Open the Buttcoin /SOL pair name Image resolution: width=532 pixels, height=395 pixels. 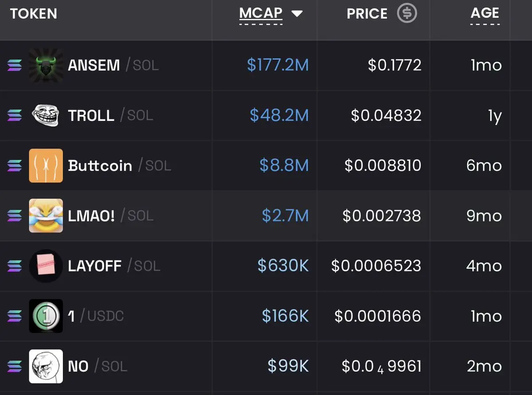[119, 166]
